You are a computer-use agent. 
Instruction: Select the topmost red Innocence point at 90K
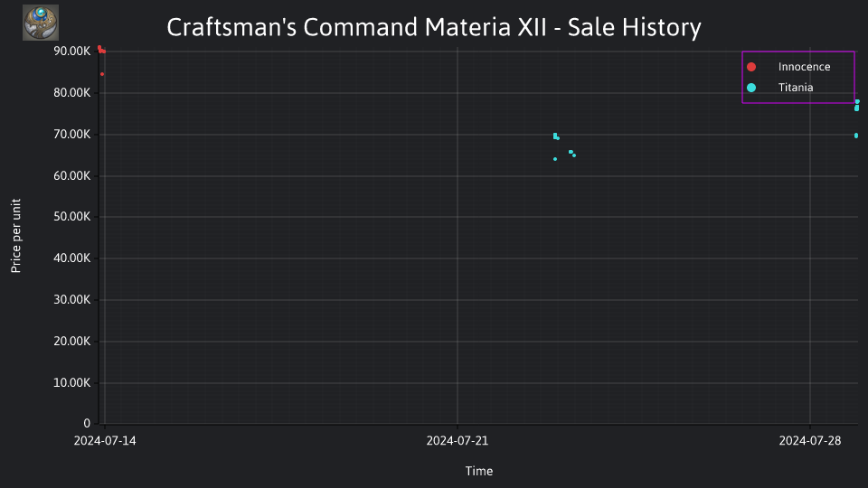(99, 48)
